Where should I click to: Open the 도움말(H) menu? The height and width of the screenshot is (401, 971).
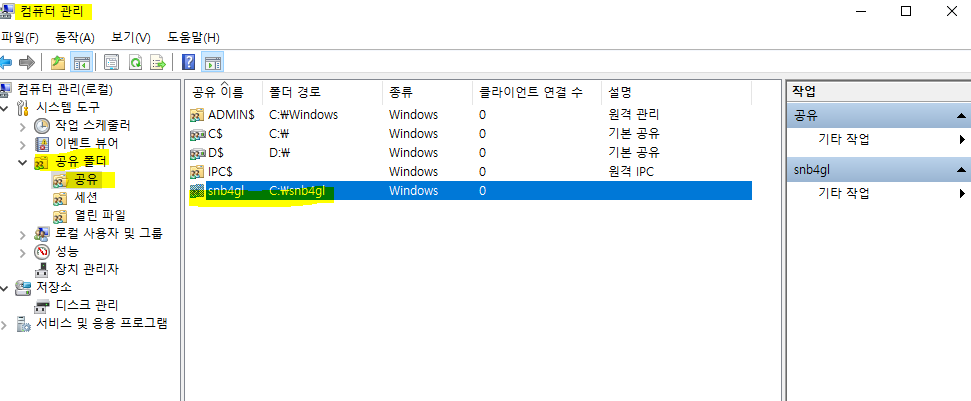(x=193, y=38)
